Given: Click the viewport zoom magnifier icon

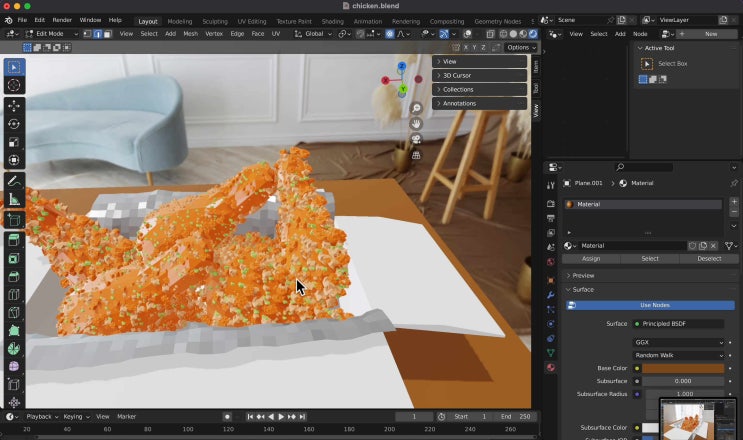Looking at the screenshot, I should pos(416,108).
